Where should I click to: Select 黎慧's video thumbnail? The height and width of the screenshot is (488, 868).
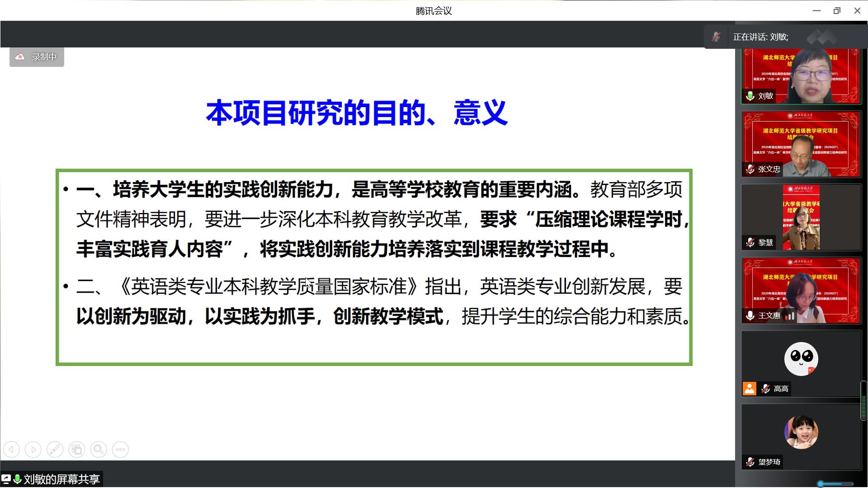tap(801, 217)
